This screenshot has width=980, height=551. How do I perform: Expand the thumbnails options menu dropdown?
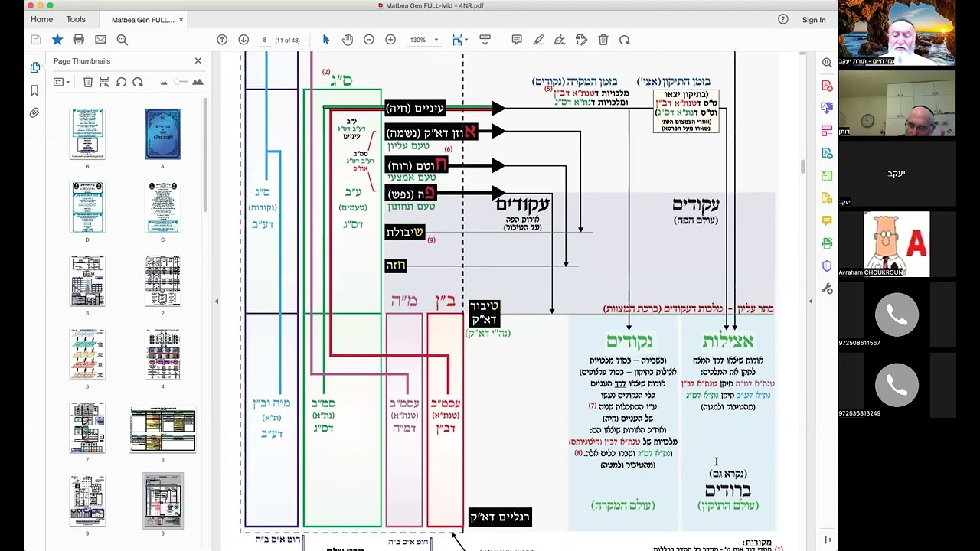coord(62,82)
